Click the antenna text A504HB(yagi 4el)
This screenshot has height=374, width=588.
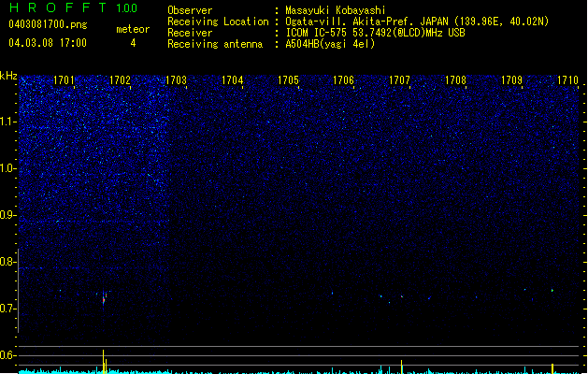click(330, 44)
